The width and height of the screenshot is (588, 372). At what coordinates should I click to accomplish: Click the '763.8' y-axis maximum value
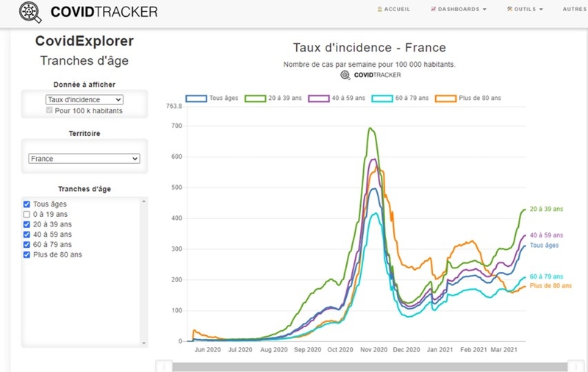coord(174,107)
